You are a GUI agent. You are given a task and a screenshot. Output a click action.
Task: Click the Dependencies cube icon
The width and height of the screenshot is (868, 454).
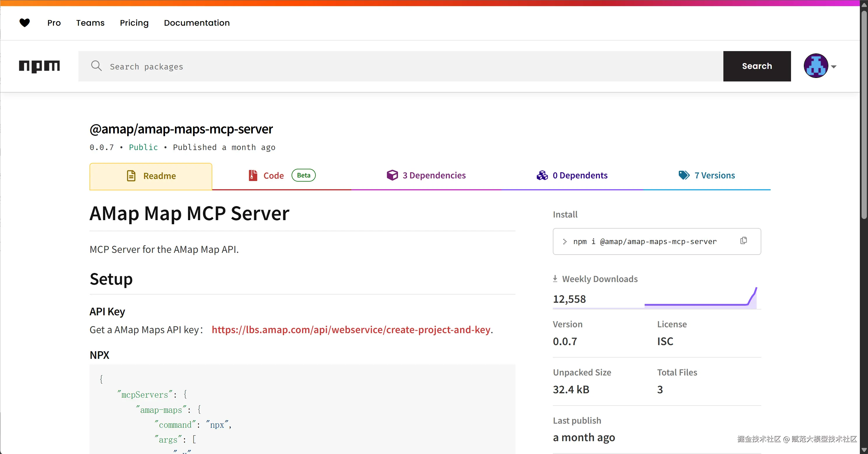click(x=392, y=175)
